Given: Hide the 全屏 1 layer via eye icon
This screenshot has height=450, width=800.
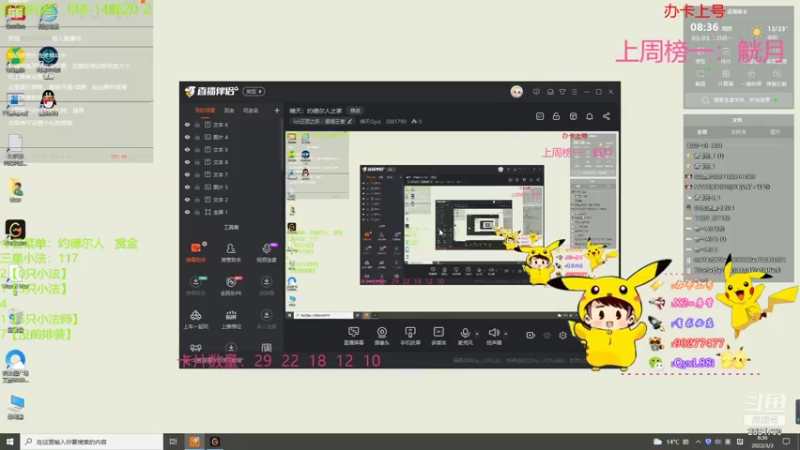Looking at the screenshot, I should 187,212.
